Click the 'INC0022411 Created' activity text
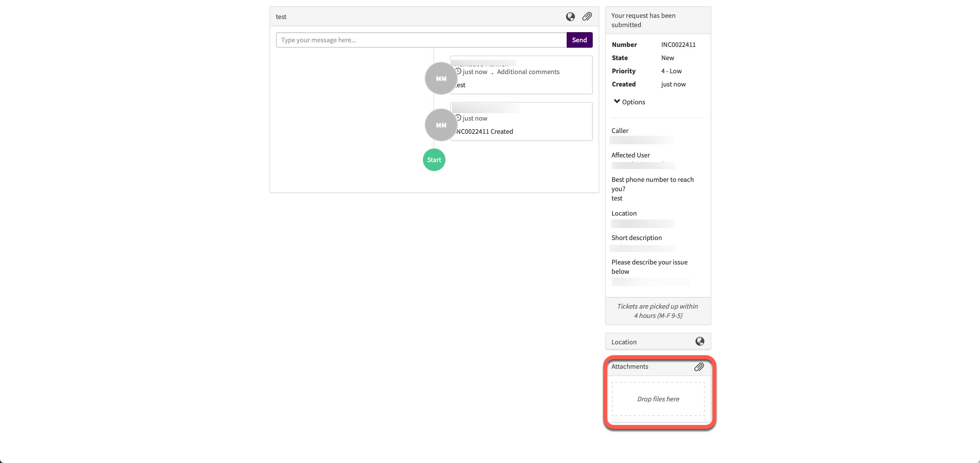The image size is (980, 463). pyautogui.click(x=485, y=131)
